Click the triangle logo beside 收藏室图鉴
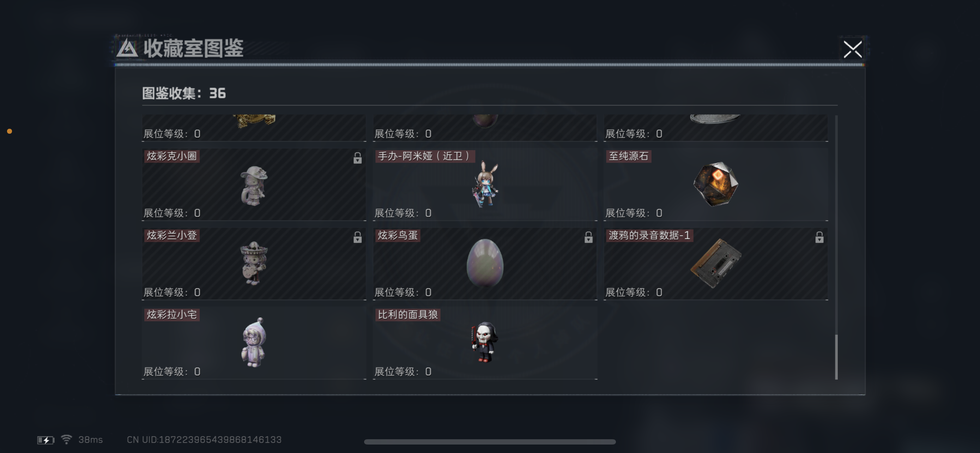 click(x=127, y=49)
